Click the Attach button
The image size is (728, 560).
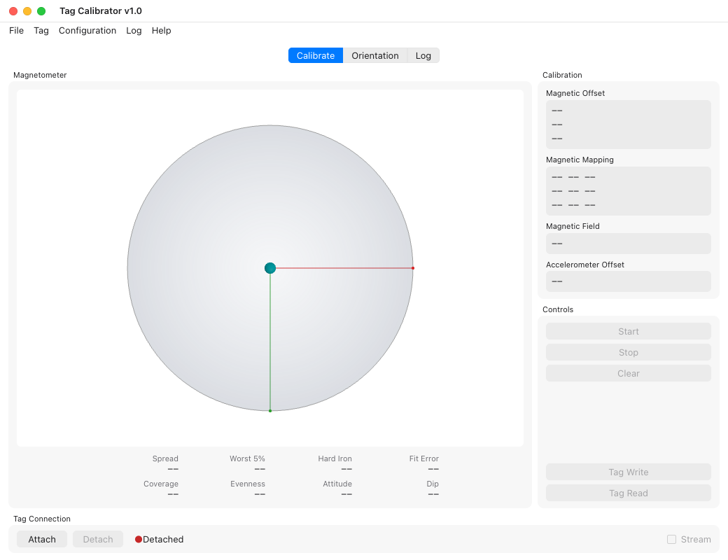(x=42, y=539)
